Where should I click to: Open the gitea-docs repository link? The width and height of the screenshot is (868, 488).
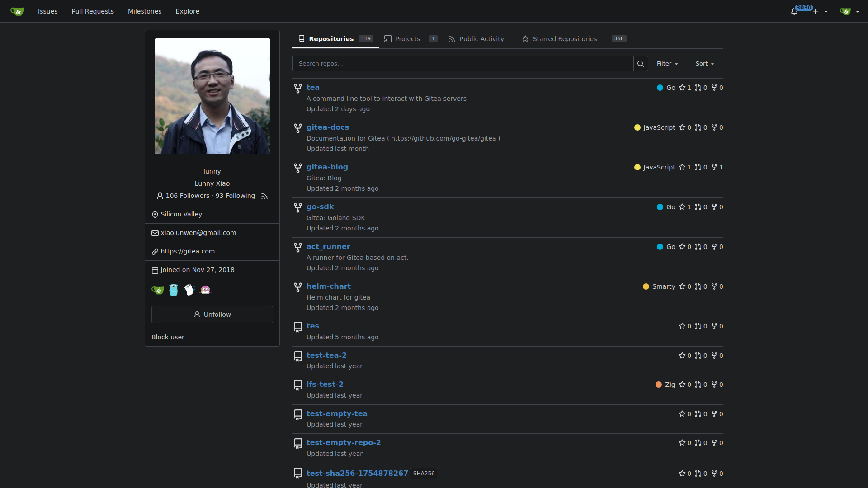pyautogui.click(x=328, y=127)
